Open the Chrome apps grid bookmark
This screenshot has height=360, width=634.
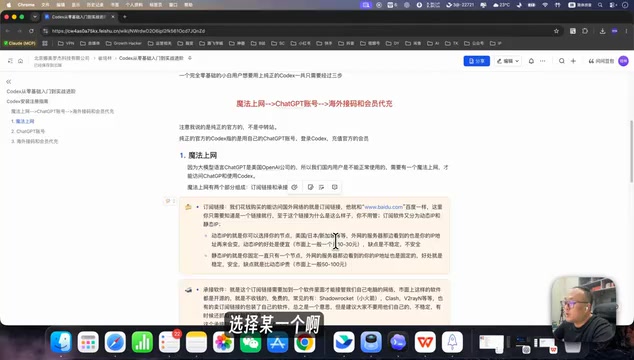45,43
